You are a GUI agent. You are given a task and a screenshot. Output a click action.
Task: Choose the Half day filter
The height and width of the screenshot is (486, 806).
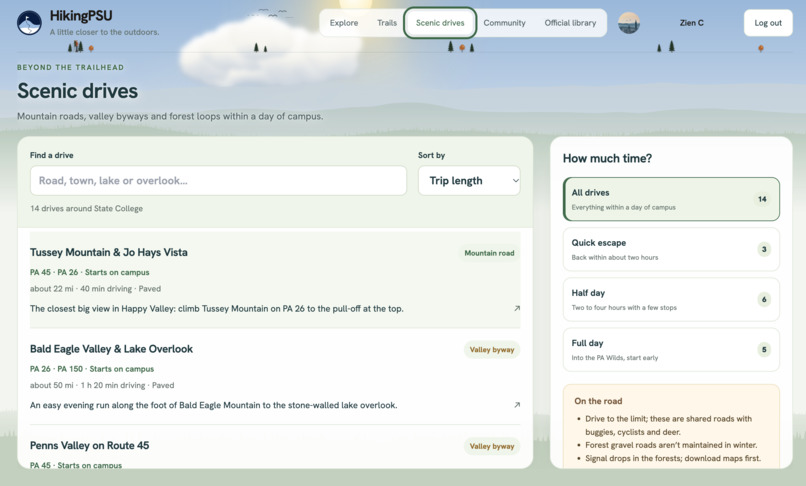(671, 299)
